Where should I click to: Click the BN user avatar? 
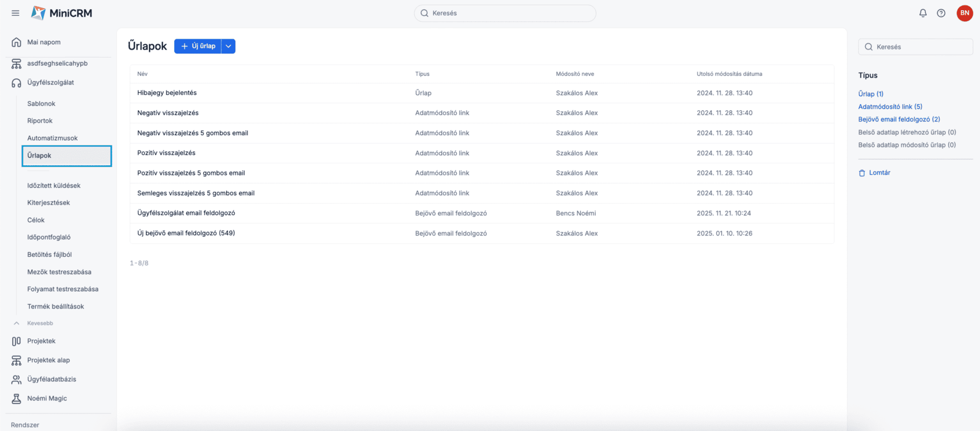click(x=964, y=13)
